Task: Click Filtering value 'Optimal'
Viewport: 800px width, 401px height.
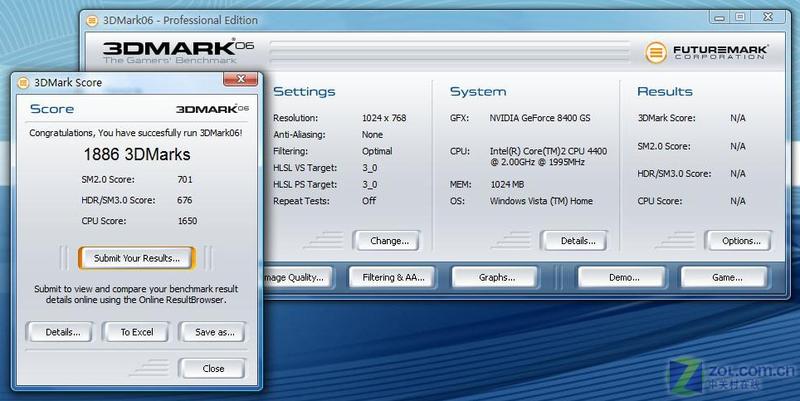Action: pyautogui.click(x=377, y=152)
